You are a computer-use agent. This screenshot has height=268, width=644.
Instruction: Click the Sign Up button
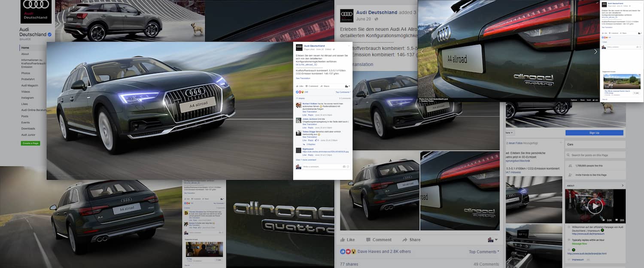coord(594,133)
